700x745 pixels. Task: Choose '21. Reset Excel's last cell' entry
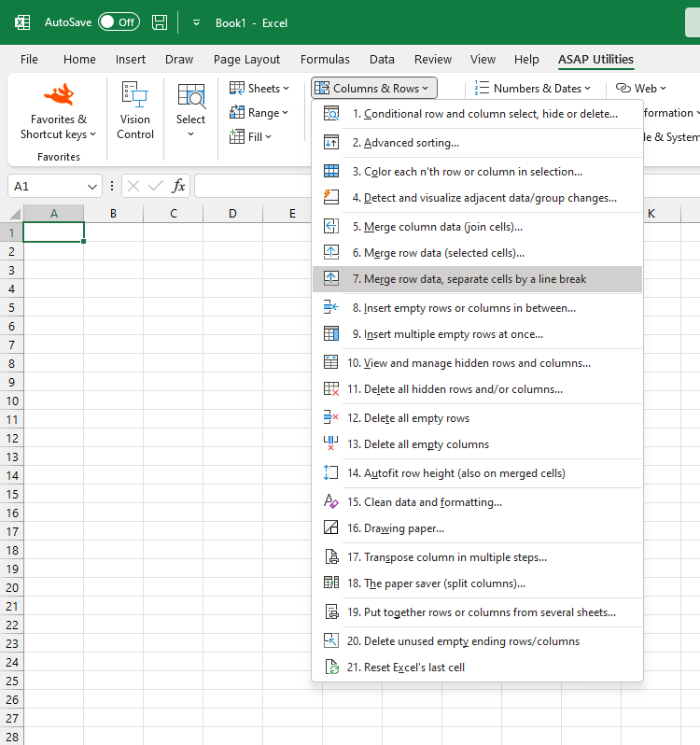[477, 668]
